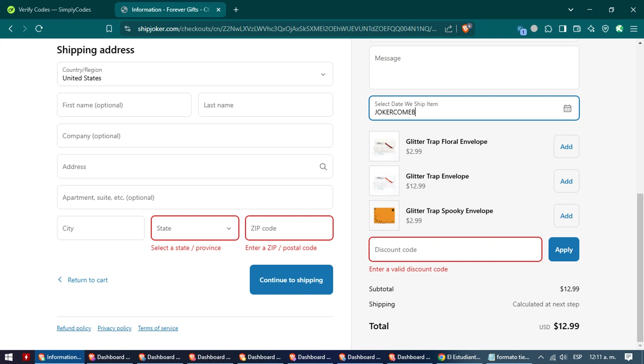This screenshot has height=364, width=644.
Task: Focus the Company (optional) field
Action: click(x=195, y=136)
